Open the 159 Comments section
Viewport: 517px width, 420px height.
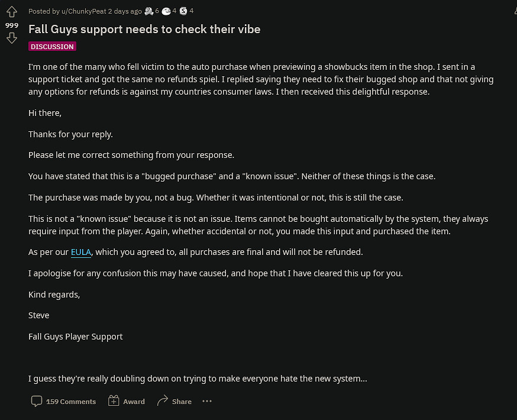coord(70,402)
